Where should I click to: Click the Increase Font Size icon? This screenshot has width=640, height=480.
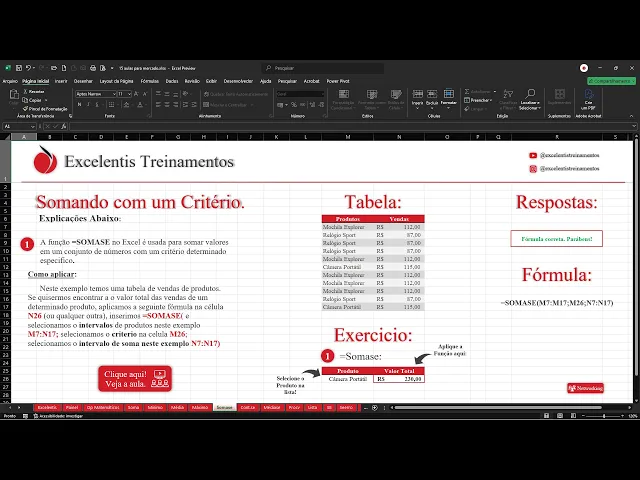136,94
